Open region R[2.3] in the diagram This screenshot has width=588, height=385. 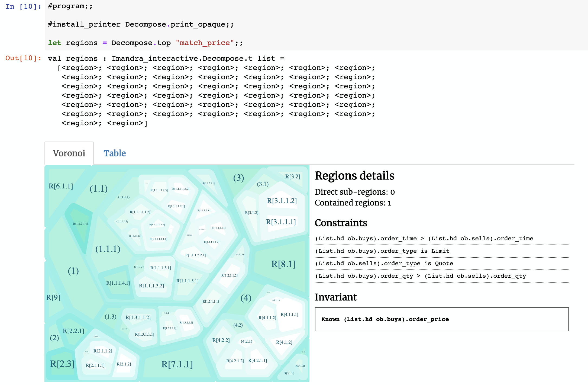point(62,364)
